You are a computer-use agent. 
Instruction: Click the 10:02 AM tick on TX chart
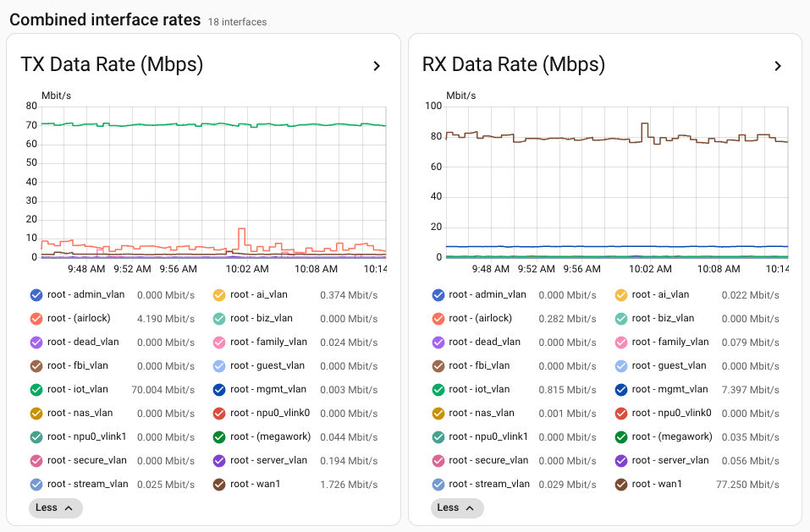click(247, 269)
